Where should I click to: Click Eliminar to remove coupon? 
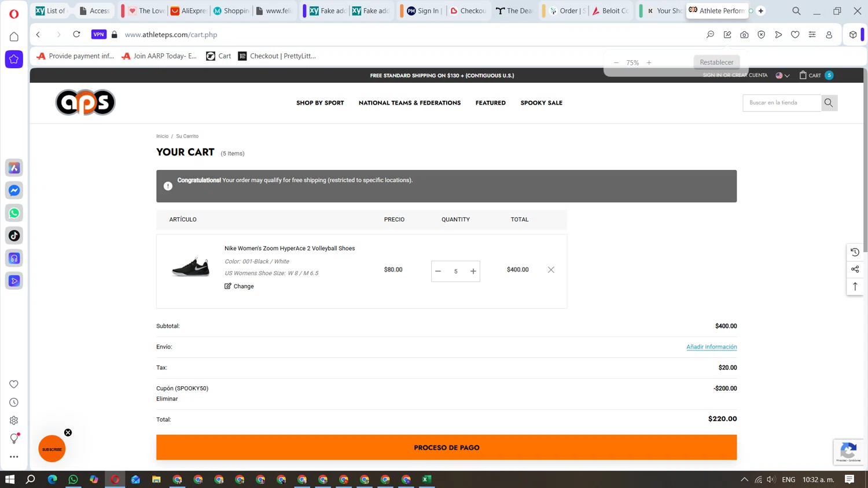167,399
